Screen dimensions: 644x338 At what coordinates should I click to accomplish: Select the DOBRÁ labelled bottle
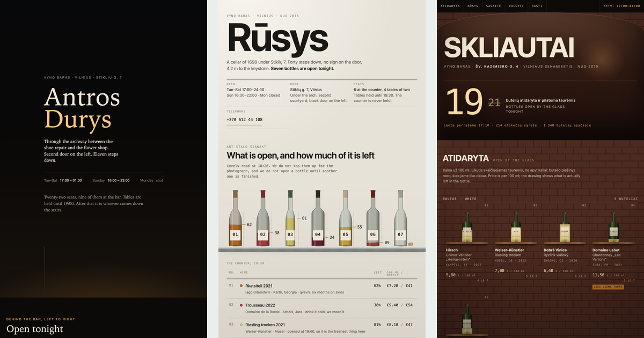565,227
